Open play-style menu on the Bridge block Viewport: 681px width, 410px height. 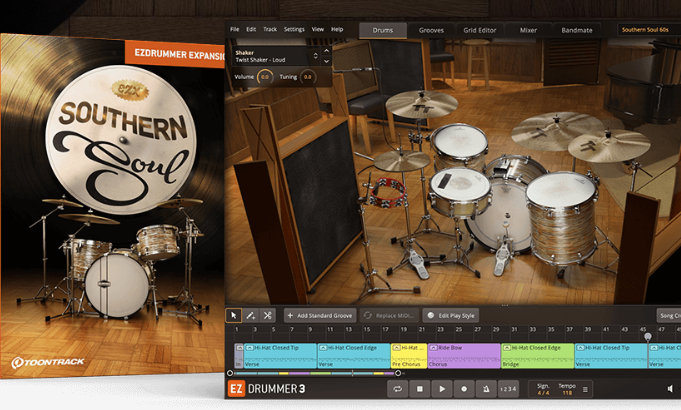(506, 347)
